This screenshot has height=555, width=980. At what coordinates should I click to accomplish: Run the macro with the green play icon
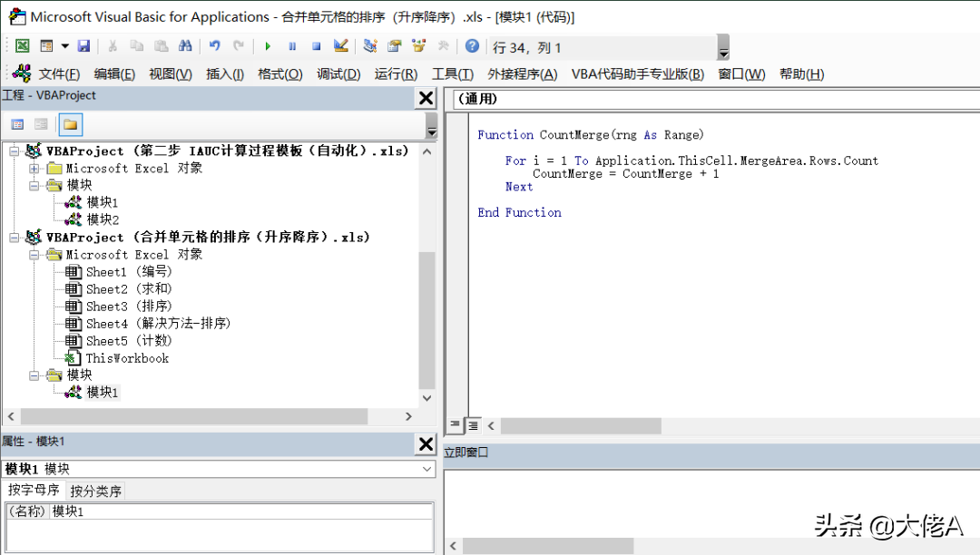pos(268,45)
